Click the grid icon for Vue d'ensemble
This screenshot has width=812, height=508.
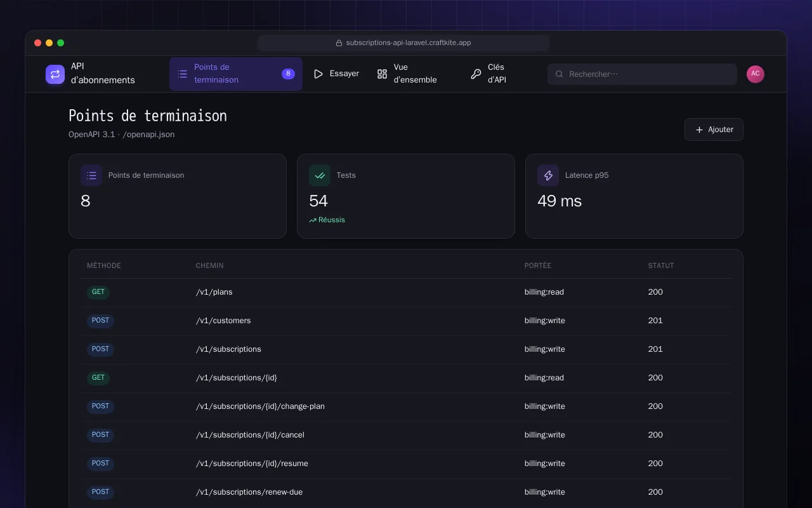tap(382, 74)
